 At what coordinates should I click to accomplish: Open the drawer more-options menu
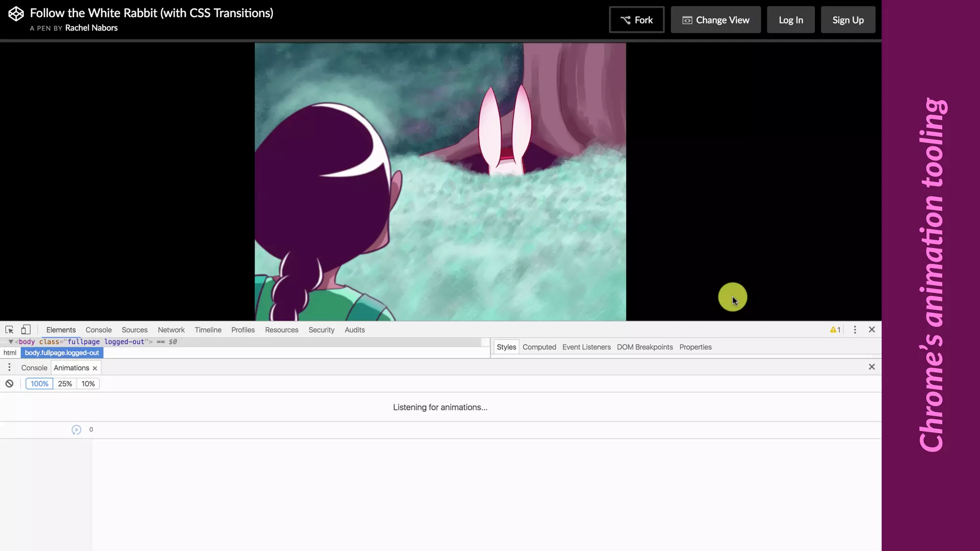[x=9, y=367]
